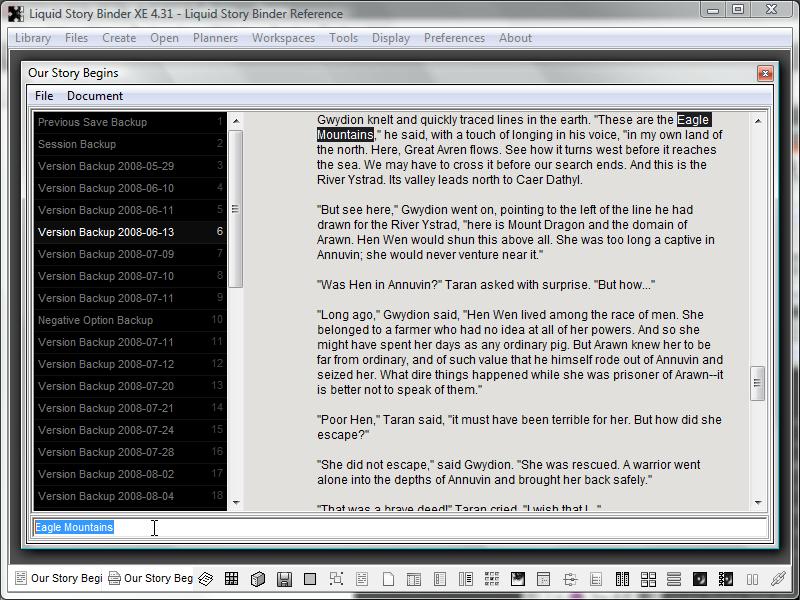Click the three horizontal bars icon
800x600 pixels.
[673, 579]
